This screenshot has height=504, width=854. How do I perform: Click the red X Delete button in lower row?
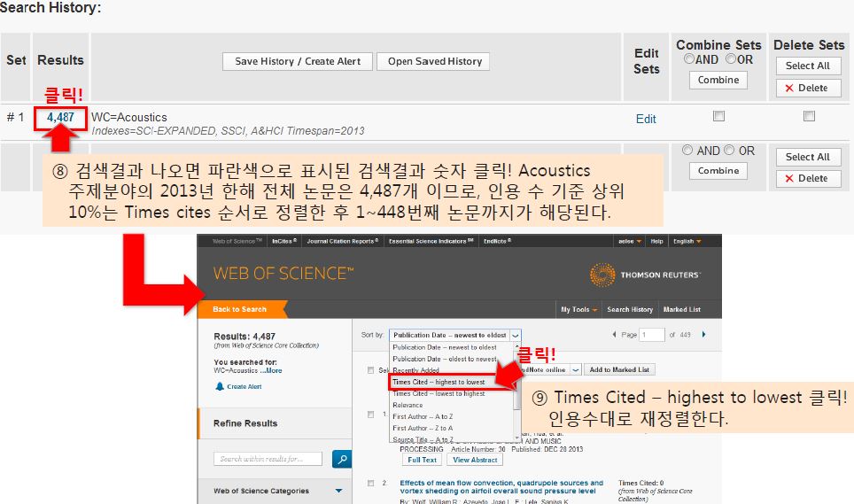[808, 179]
